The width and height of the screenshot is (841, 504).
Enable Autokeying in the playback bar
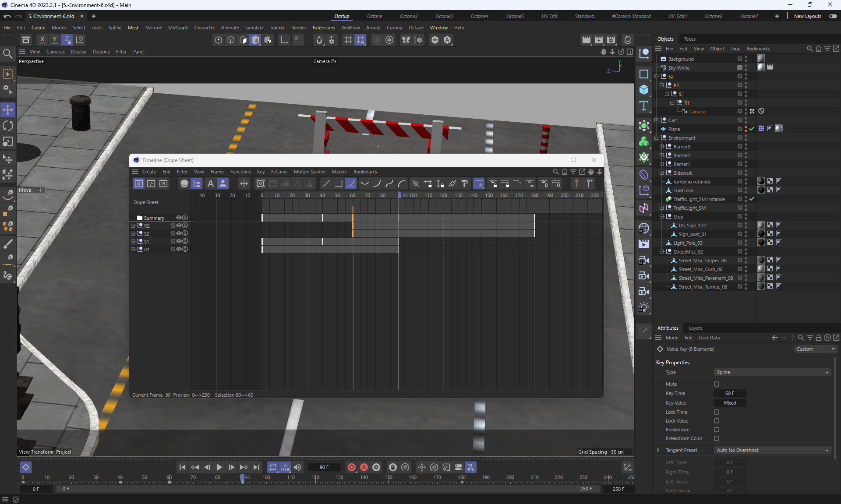(x=364, y=467)
